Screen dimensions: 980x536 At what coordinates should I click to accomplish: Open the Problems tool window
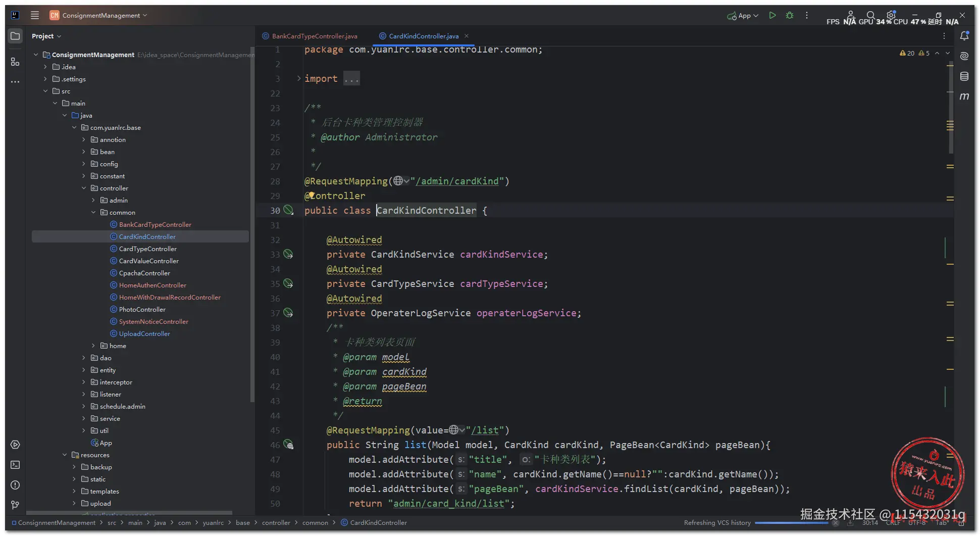15,485
